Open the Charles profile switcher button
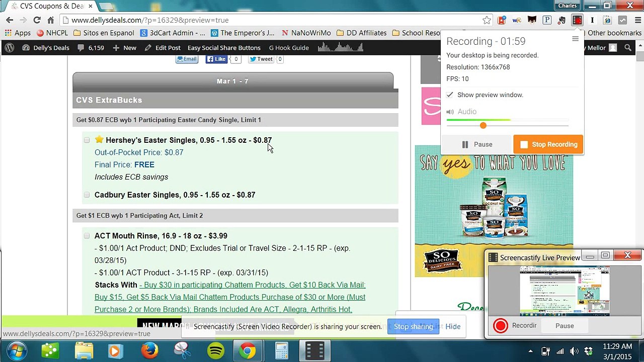Image resolution: width=644 pixels, height=362 pixels. tap(567, 6)
